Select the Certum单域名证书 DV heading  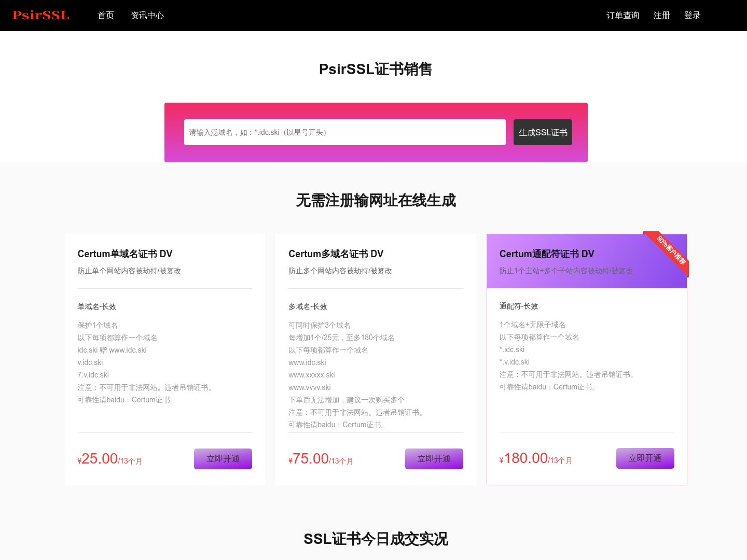click(x=125, y=254)
